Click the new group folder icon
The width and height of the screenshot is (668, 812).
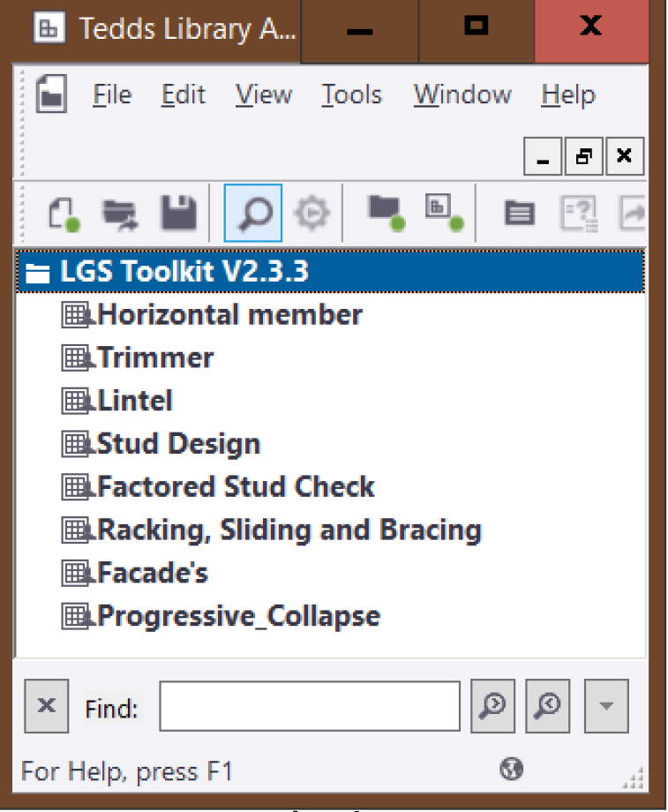click(x=386, y=212)
